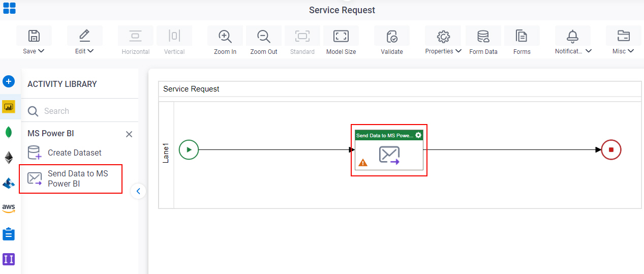
Task: Select the Ethereum sidebar icon
Action: 9,158
